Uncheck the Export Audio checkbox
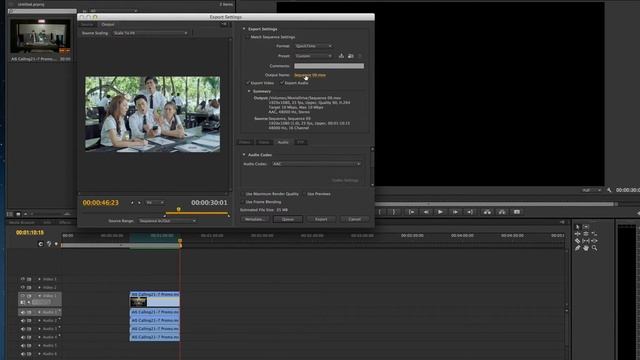Screen dimensions: 640x360 [282, 83]
